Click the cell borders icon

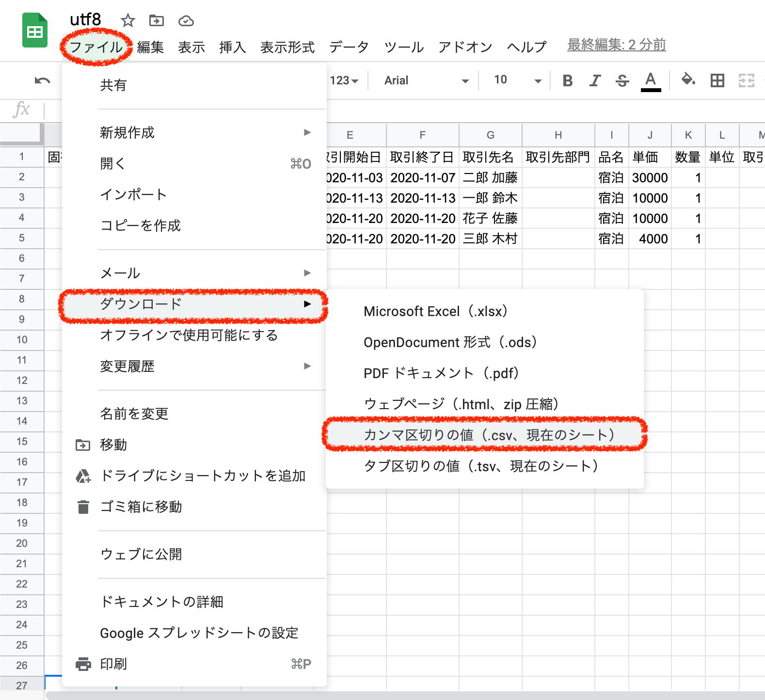[717, 80]
